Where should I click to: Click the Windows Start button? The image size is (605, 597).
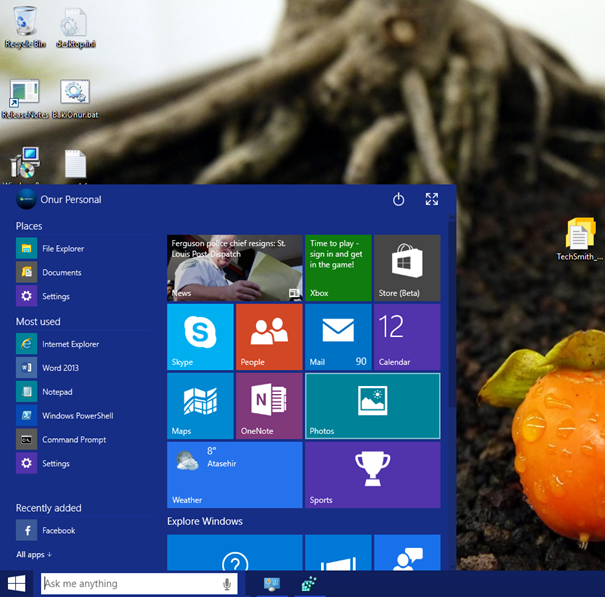(17, 583)
